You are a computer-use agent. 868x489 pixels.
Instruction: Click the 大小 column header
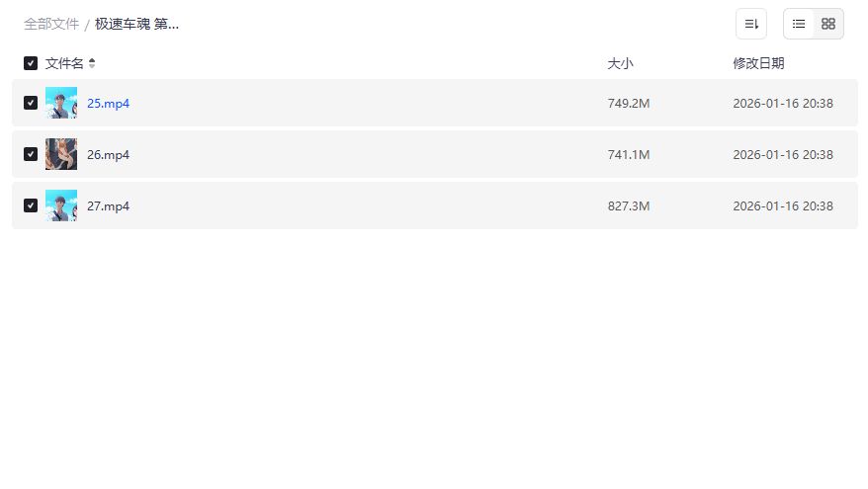pyautogui.click(x=620, y=63)
